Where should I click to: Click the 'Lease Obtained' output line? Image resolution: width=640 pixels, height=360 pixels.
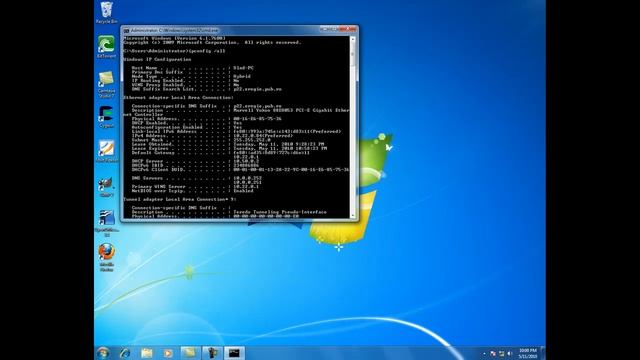(228, 144)
